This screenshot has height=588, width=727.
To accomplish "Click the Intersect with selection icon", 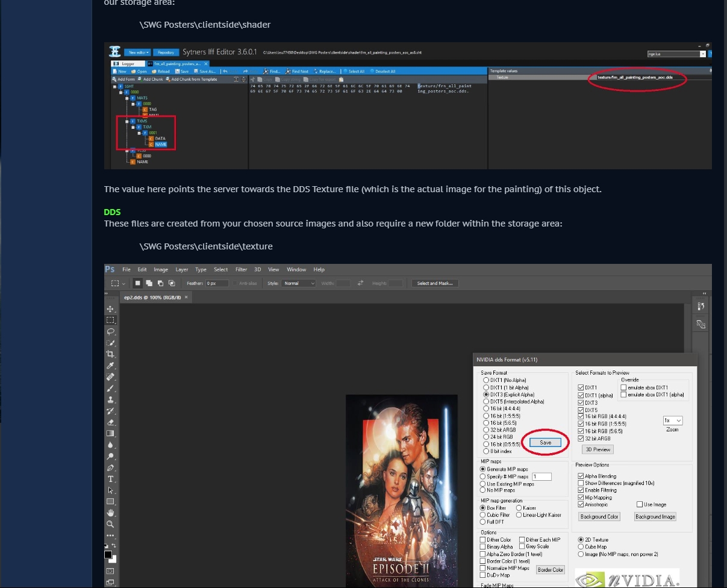I will pos(172,283).
